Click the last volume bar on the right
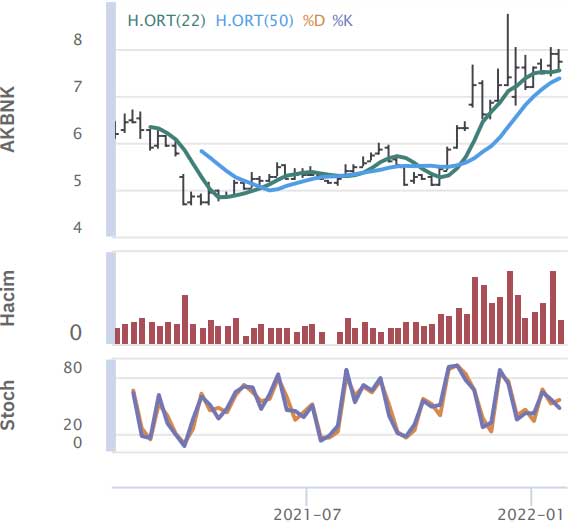This screenshot has width=587, height=531. pos(561,332)
